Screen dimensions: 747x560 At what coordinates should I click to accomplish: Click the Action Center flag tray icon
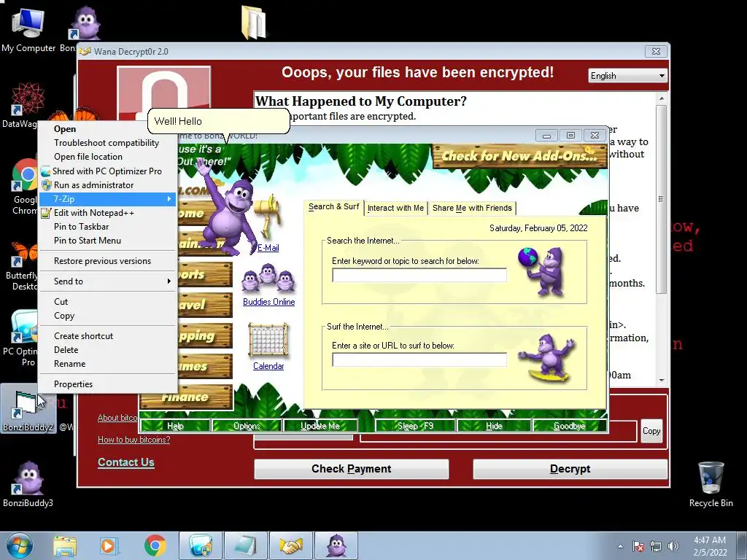638,546
